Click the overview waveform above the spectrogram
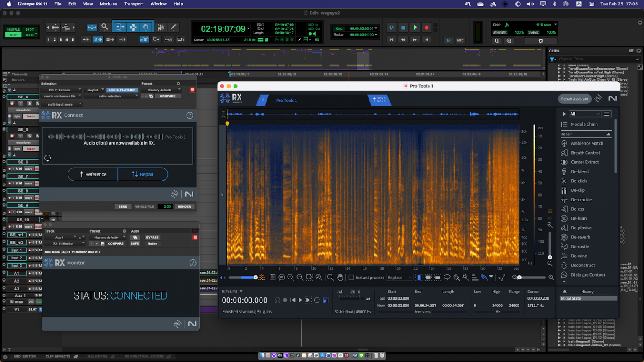The height and width of the screenshot is (362, 644). (373, 114)
